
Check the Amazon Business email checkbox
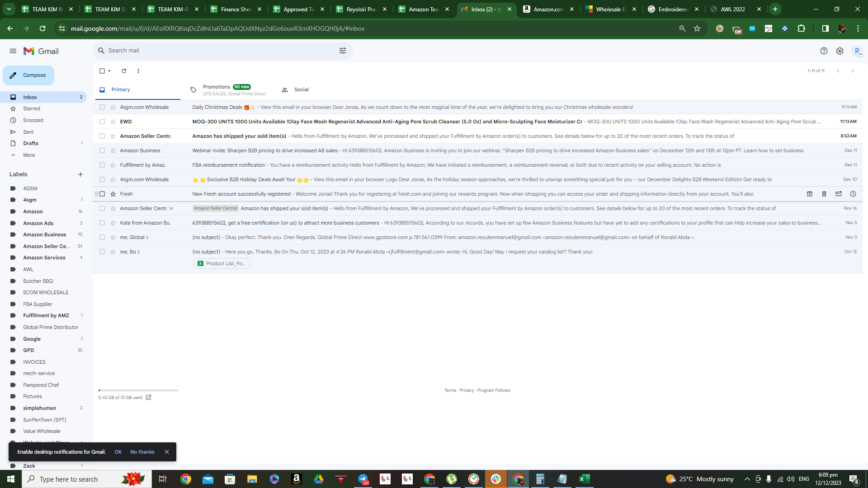[102, 150]
